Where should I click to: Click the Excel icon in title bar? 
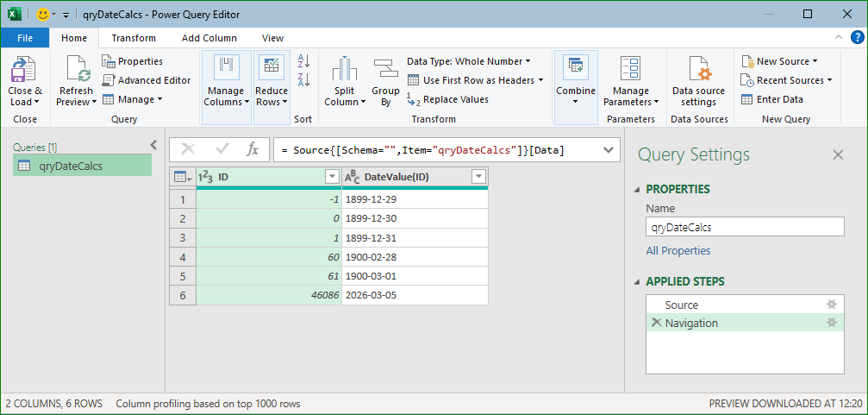click(15, 15)
